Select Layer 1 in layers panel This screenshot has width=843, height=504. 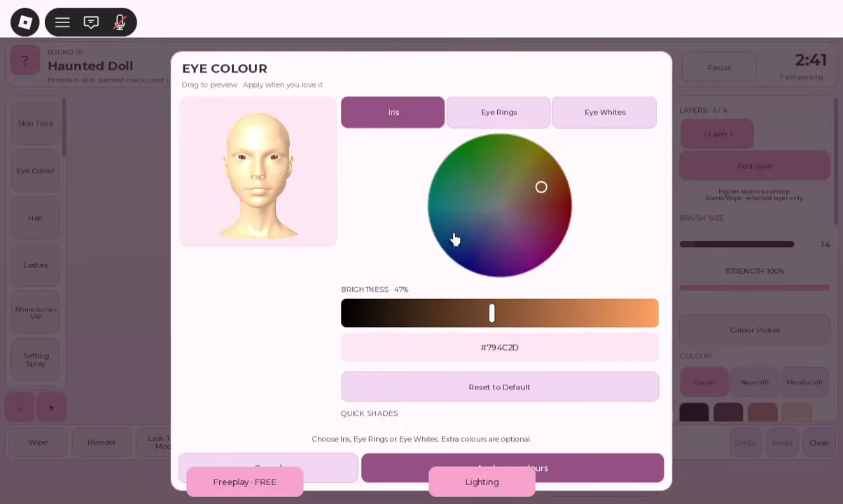point(717,134)
